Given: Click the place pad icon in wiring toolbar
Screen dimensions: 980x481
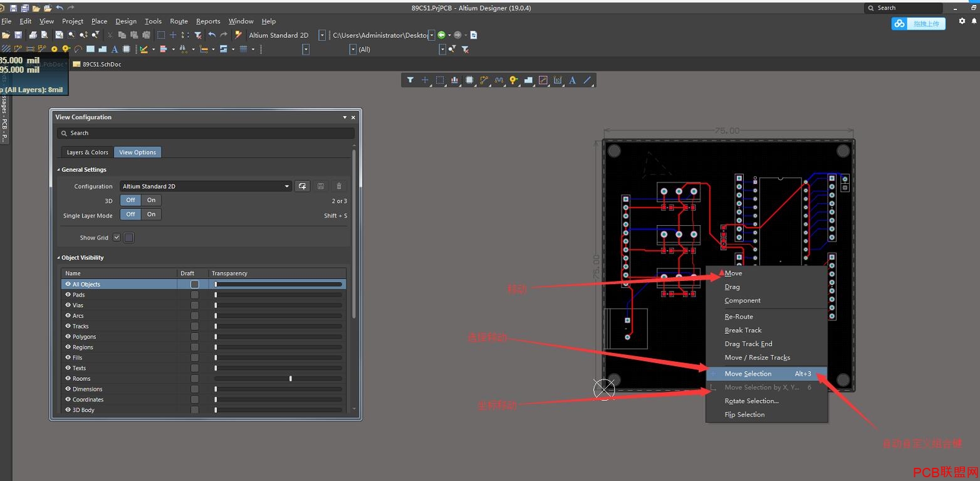Looking at the screenshot, I should click(x=54, y=49).
